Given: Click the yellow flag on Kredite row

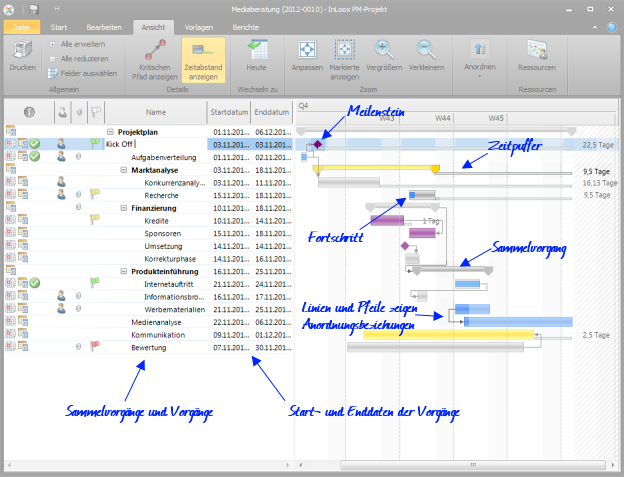Looking at the screenshot, I should coord(95,219).
